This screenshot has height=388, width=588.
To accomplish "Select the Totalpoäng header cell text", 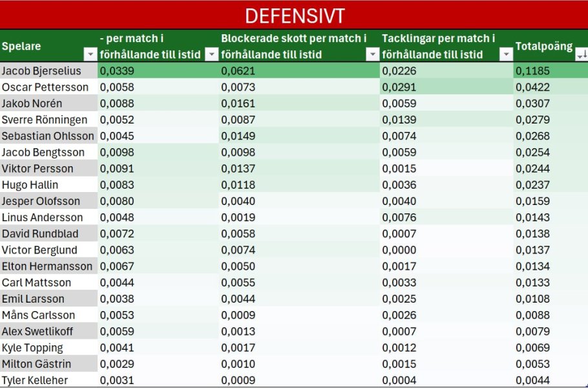I will pyautogui.click(x=543, y=47).
